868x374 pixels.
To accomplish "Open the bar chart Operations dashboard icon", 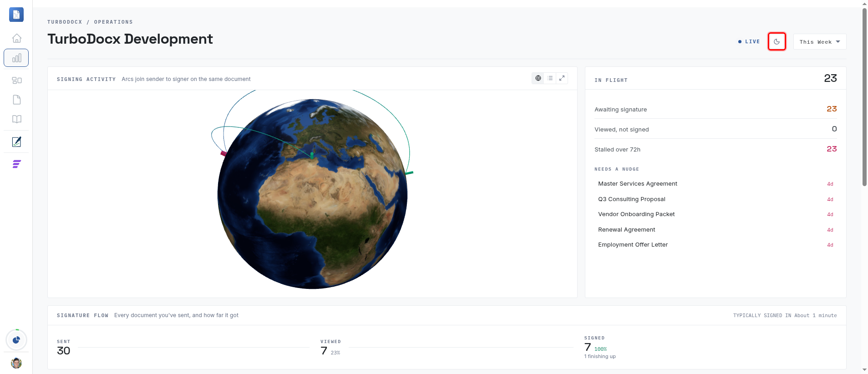I will (16, 58).
